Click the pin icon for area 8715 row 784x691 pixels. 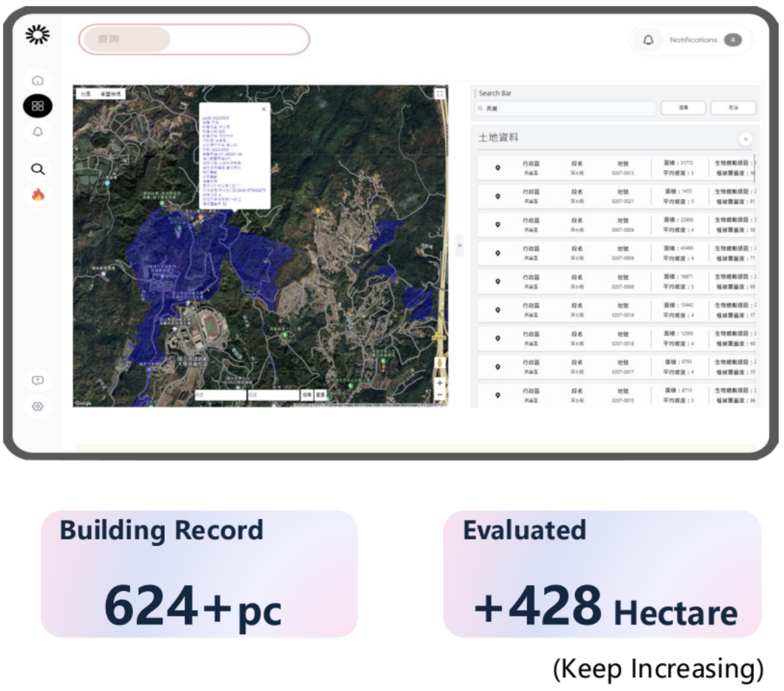498,395
